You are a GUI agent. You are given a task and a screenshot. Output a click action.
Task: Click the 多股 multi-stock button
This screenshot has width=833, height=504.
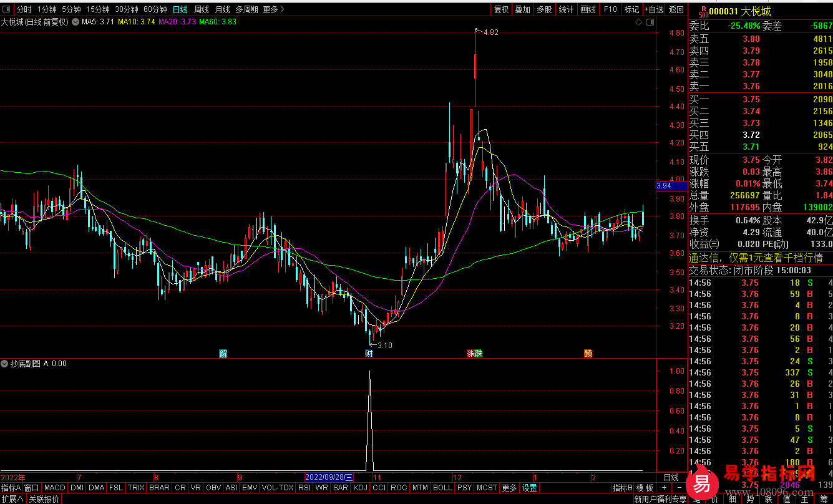point(544,9)
